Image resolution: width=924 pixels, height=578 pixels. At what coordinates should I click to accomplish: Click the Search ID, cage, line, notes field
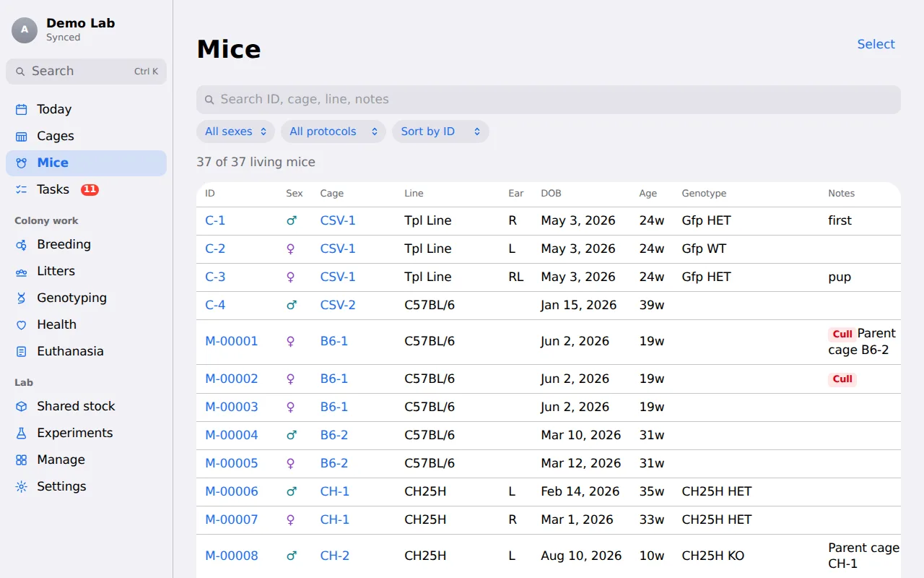(549, 99)
